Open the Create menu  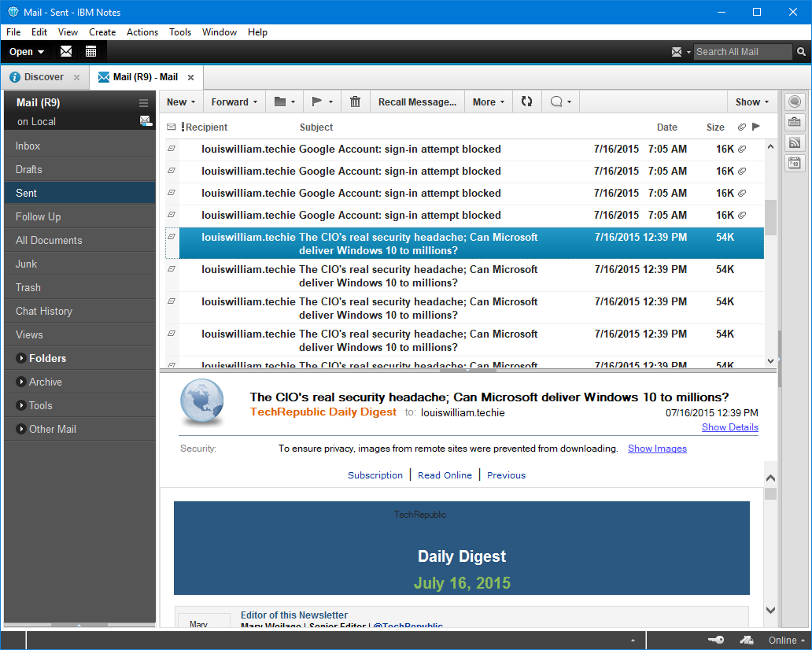click(102, 32)
